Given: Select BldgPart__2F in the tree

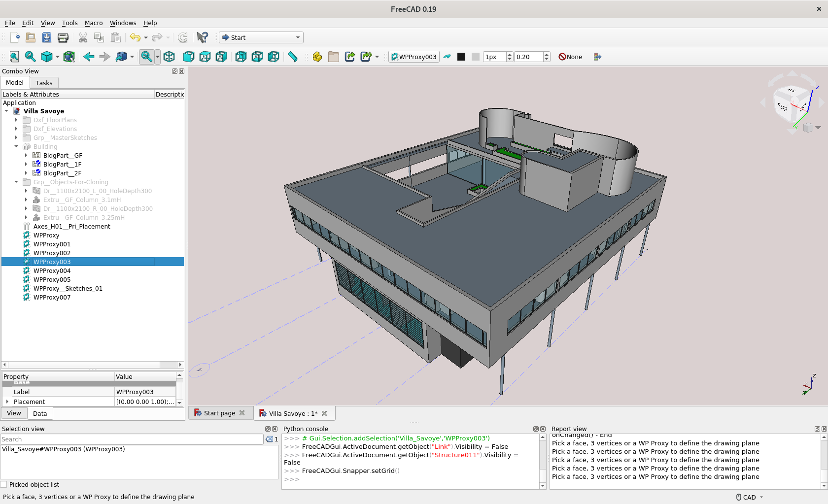Looking at the screenshot, I should (x=62, y=173).
